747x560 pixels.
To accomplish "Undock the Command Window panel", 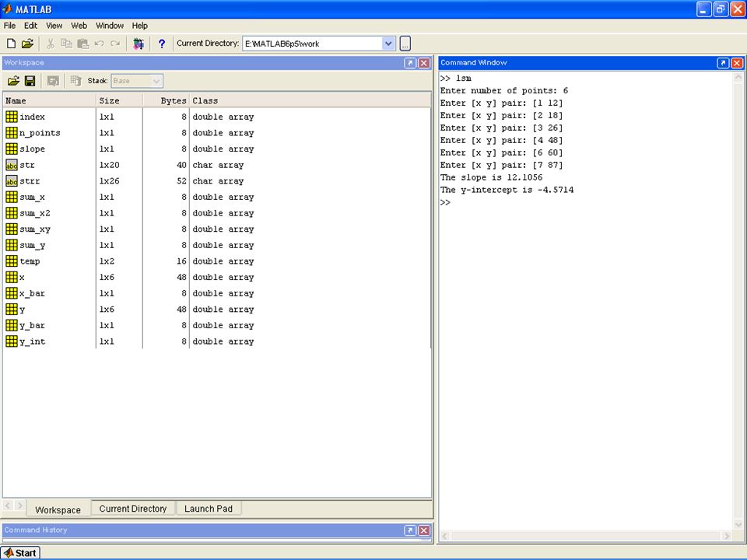I will coord(723,63).
